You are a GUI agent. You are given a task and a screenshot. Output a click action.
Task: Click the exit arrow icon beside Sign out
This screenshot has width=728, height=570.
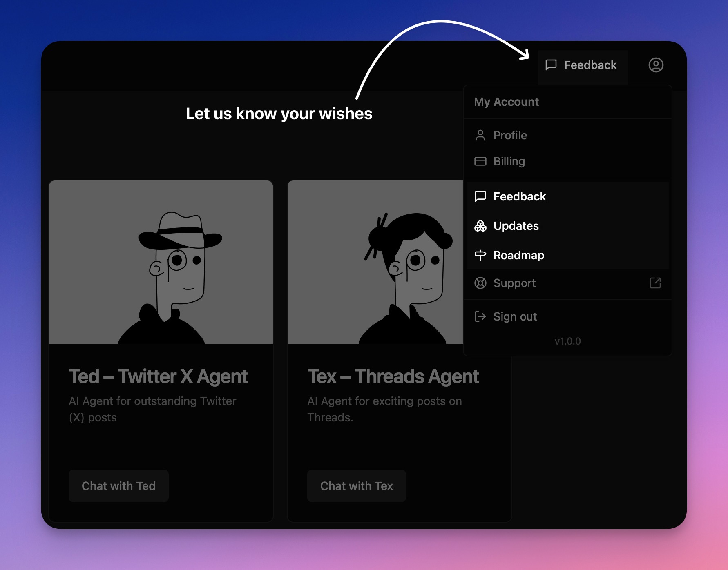[480, 316]
